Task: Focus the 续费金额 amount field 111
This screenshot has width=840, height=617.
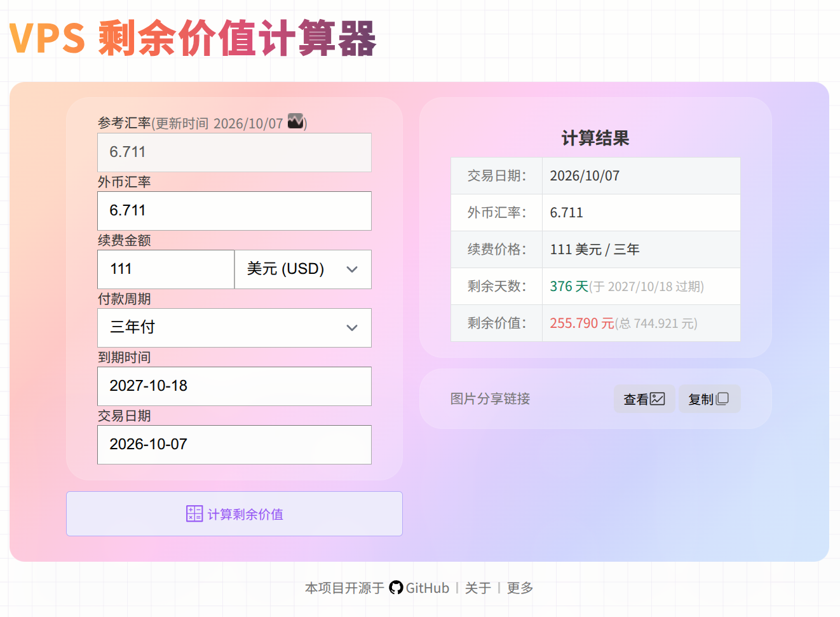Action: coord(166,269)
